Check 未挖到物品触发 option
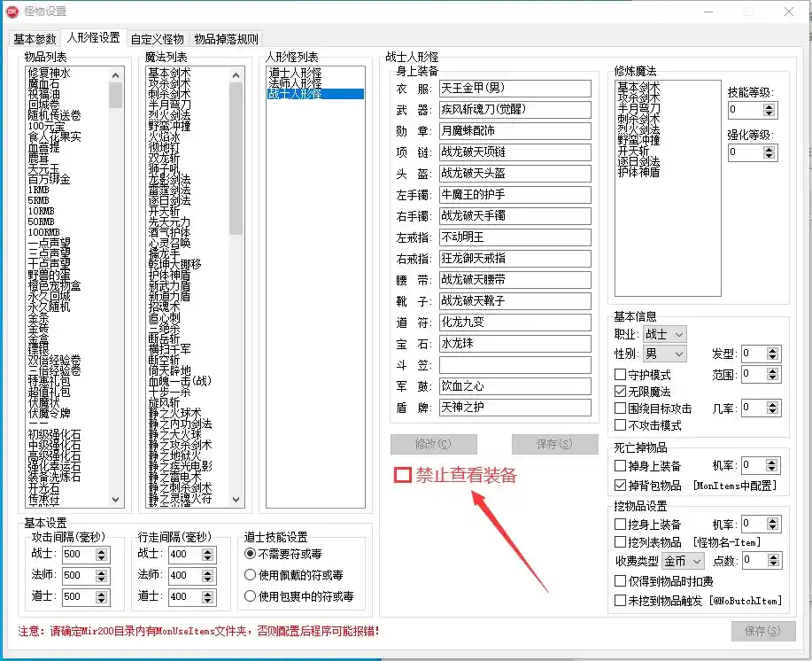This screenshot has width=812, height=661. click(x=620, y=601)
